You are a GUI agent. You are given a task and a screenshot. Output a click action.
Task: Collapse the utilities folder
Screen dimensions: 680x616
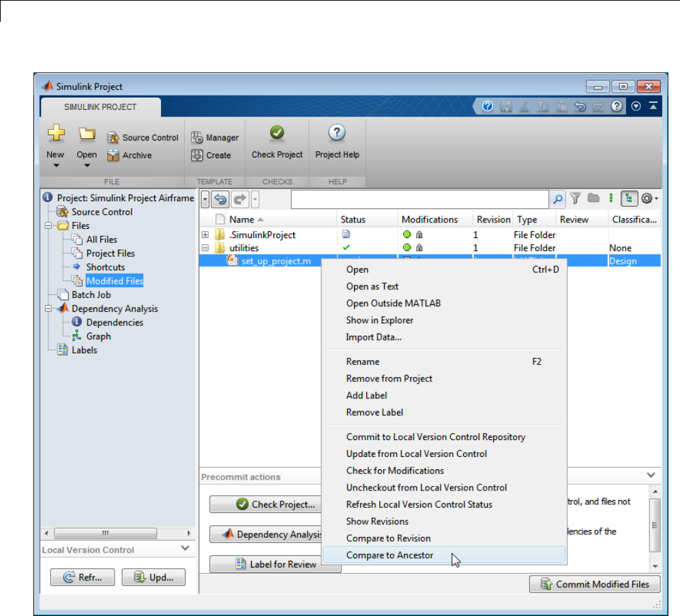(205, 248)
